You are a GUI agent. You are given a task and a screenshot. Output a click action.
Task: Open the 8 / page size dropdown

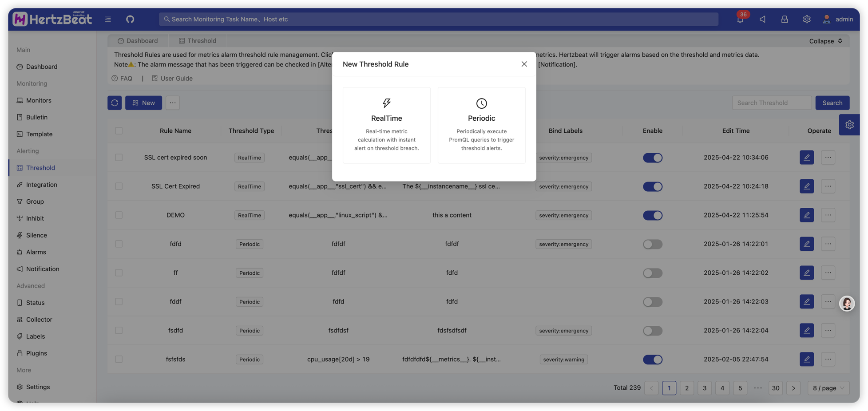click(828, 388)
